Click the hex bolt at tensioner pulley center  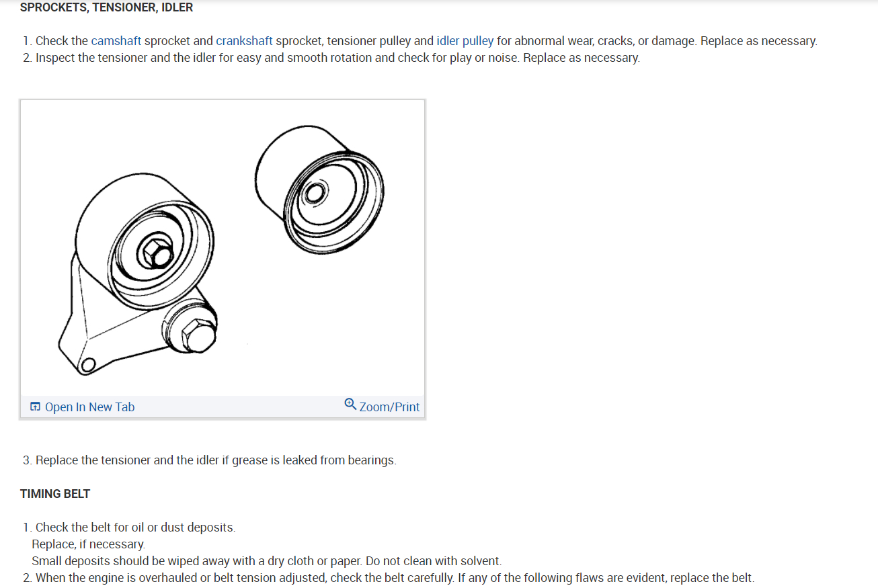(x=158, y=253)
